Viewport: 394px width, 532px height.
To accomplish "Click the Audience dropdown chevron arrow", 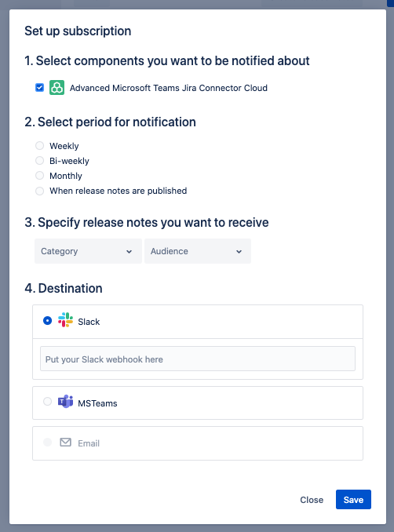I will [x=239, y=251].
